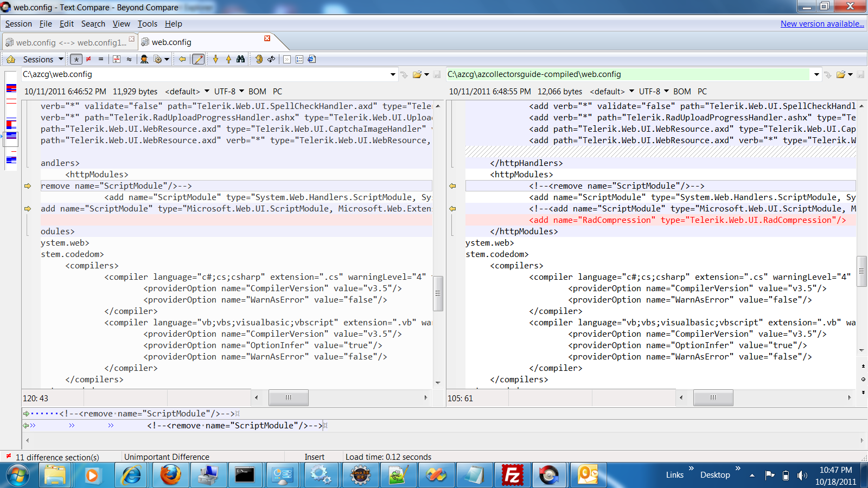Open Firefox from the taskbar
868x488 pixels.
170,476
